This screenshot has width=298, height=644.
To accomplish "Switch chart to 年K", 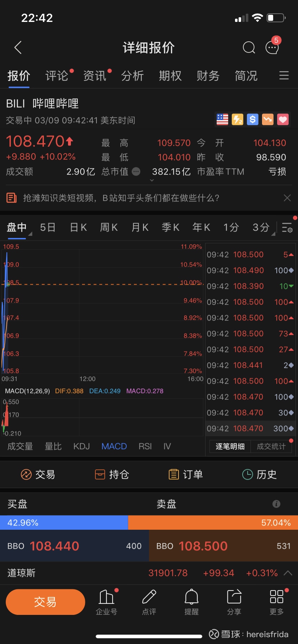I will (x=202, y=227).
